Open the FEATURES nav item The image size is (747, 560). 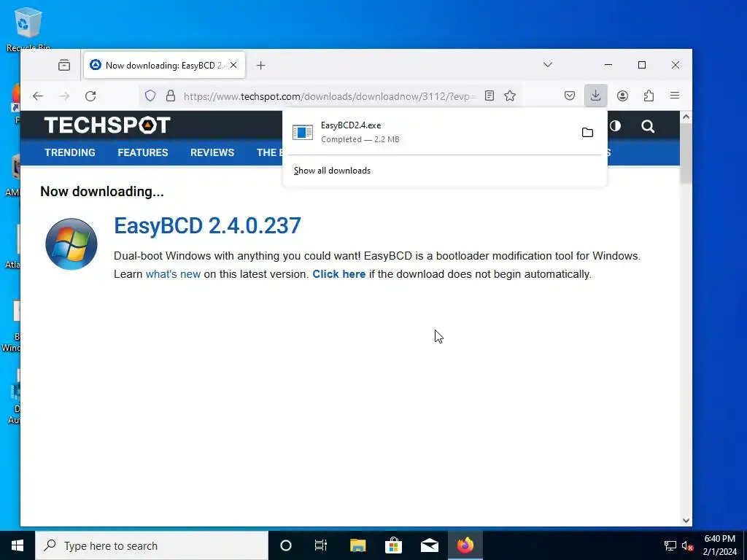143,152
